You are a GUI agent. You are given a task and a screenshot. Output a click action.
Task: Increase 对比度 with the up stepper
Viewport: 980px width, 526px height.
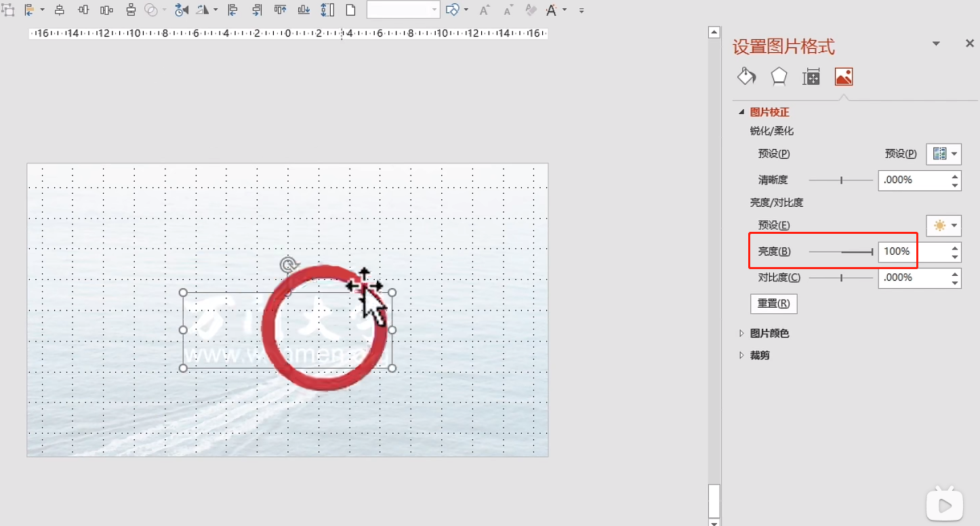[x=955, y=273]
